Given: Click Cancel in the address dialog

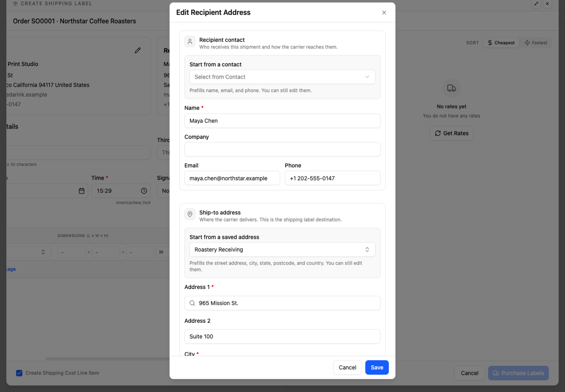Looking at the screenshot, I should pos(348,367).
